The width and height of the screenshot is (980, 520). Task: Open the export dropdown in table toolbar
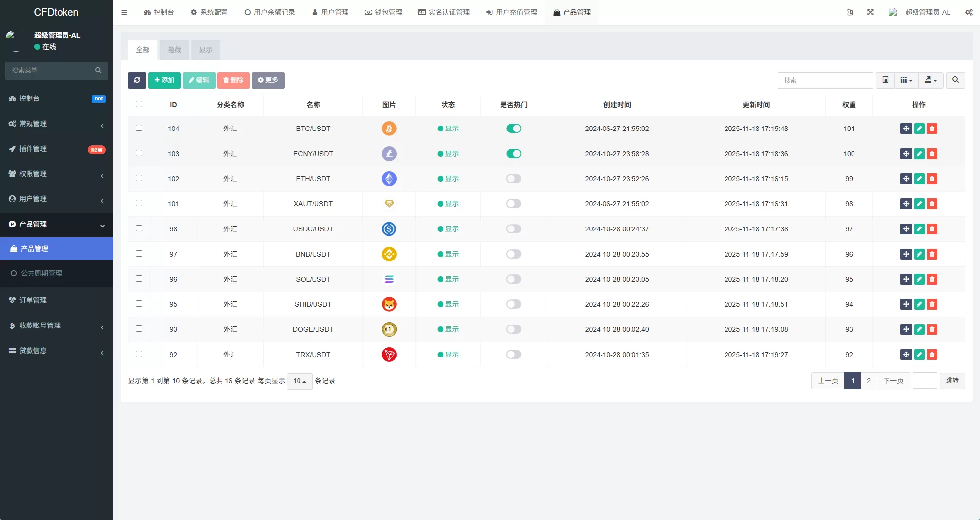coord(930,80)
